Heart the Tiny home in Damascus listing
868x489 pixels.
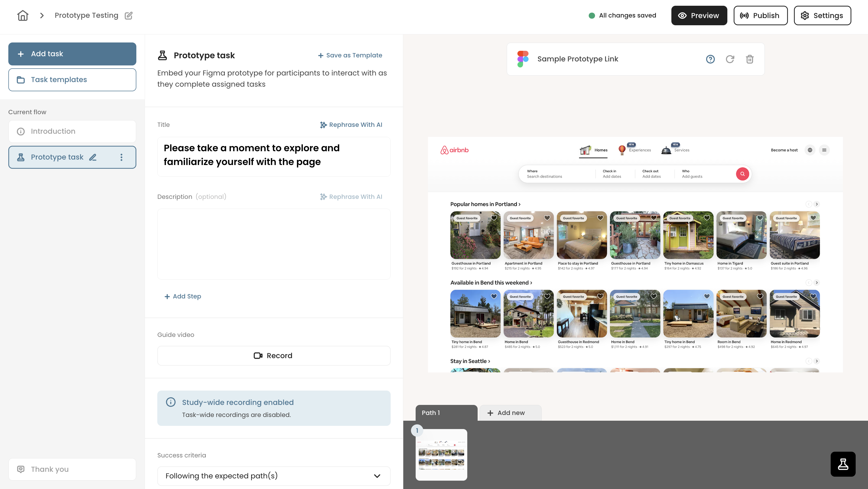[x=707, y=218]
